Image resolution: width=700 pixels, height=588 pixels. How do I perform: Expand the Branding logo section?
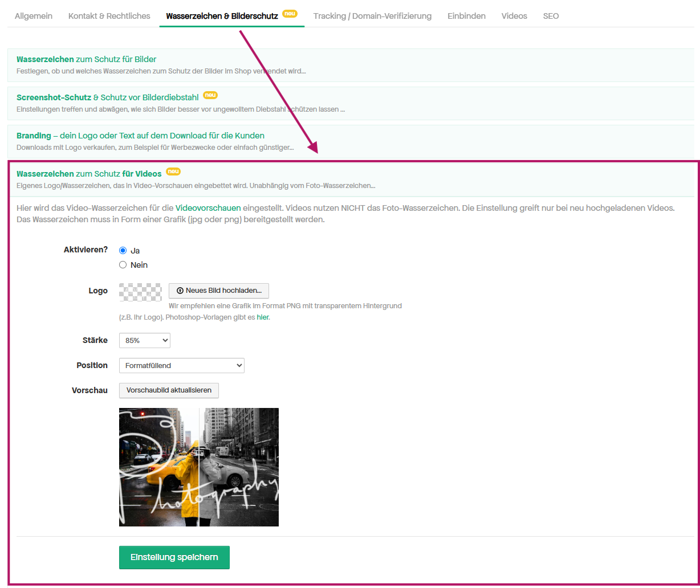tap(351, 141)
